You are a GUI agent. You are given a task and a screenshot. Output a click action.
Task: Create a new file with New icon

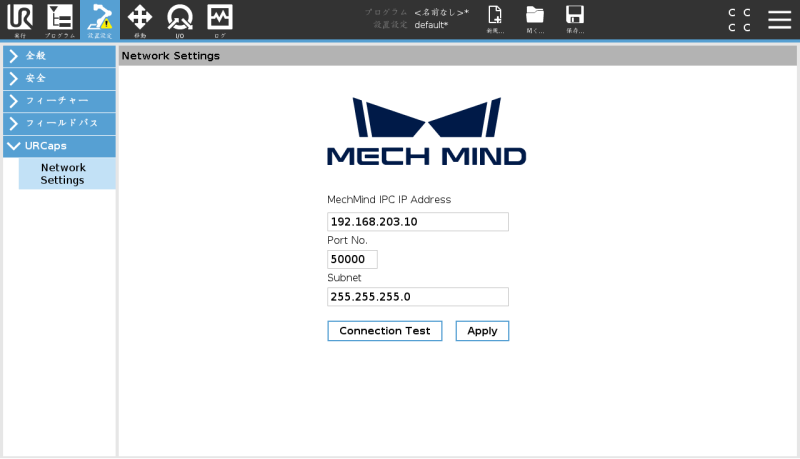[x=495, y=19]
